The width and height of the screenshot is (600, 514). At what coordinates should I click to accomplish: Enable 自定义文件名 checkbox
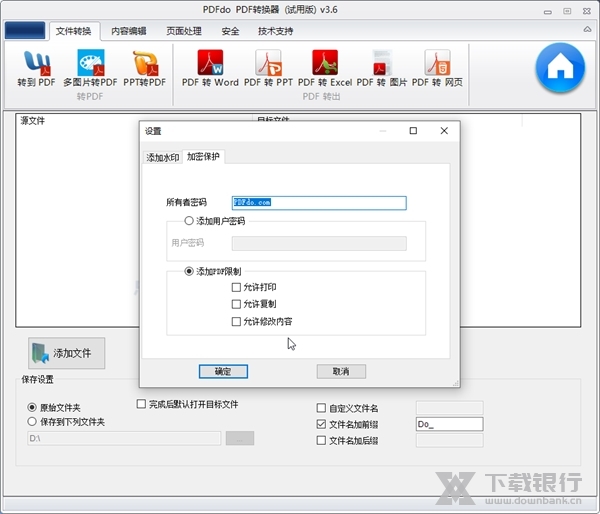point(321,408)
